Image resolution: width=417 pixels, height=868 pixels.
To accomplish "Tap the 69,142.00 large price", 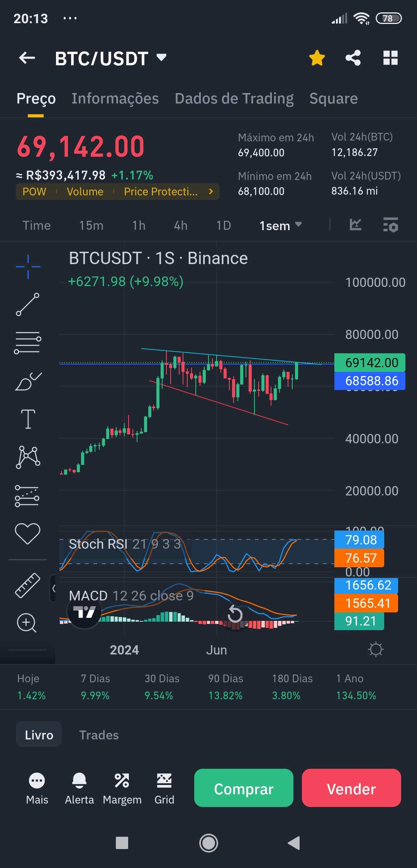I will (x=81, y=147).
